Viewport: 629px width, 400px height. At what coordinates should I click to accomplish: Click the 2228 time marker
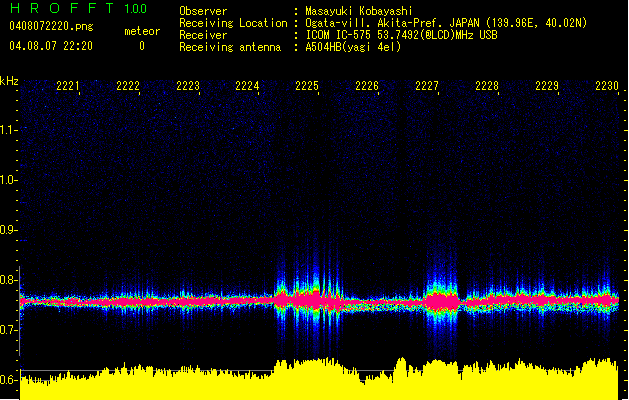[487, 86]
